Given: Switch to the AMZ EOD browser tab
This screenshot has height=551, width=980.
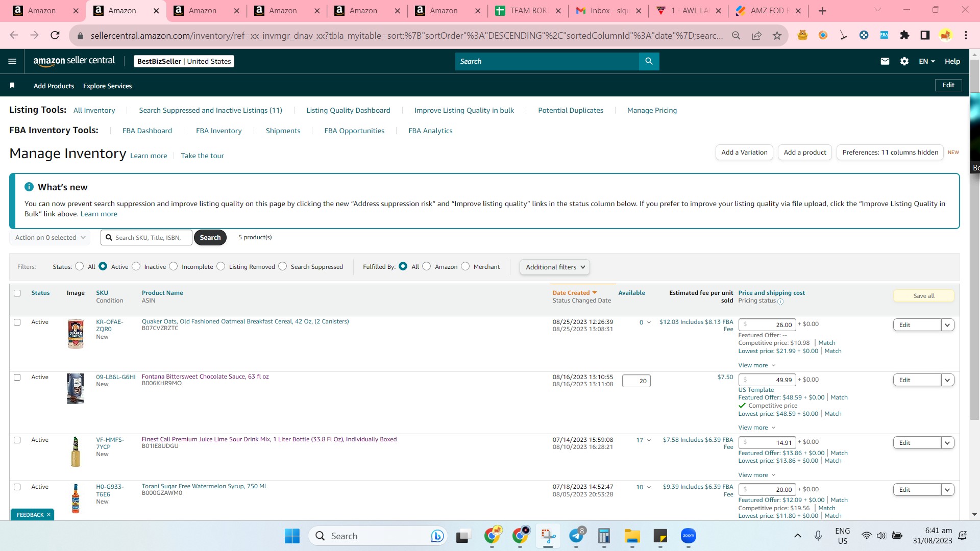Looking at the screenshot, I should click(769, 11).
